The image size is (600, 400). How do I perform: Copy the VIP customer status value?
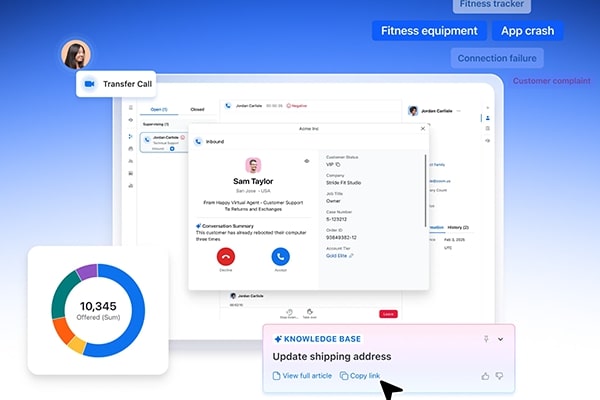pyautogui.click(x=338, y=165)
